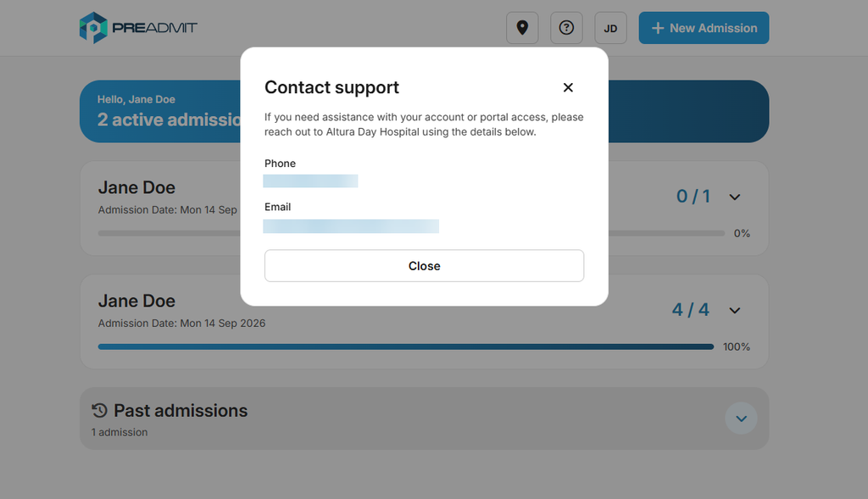Screen dimensions: 868x499
Task: Click the 0% progress bar
Action: pos(411,234)
